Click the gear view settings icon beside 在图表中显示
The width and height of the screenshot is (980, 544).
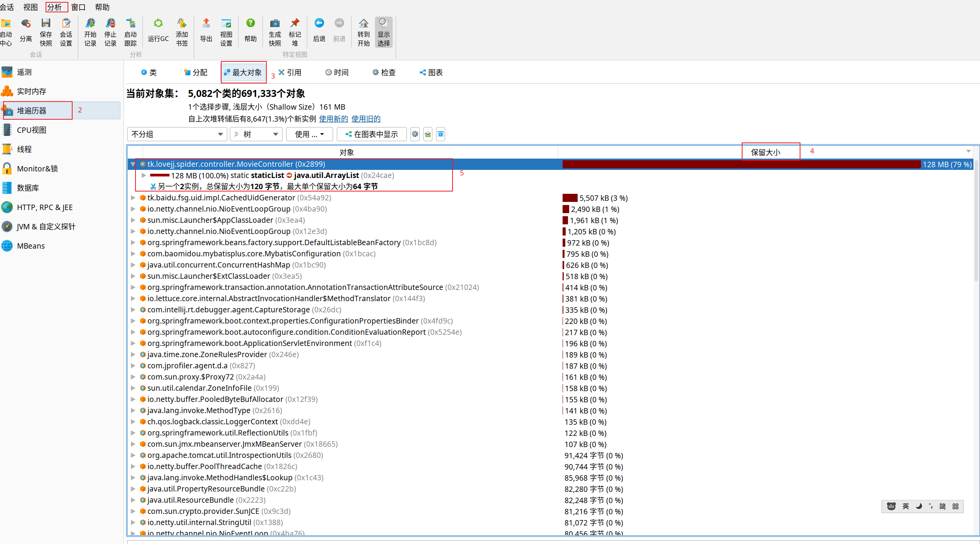[x=415, y=134]
